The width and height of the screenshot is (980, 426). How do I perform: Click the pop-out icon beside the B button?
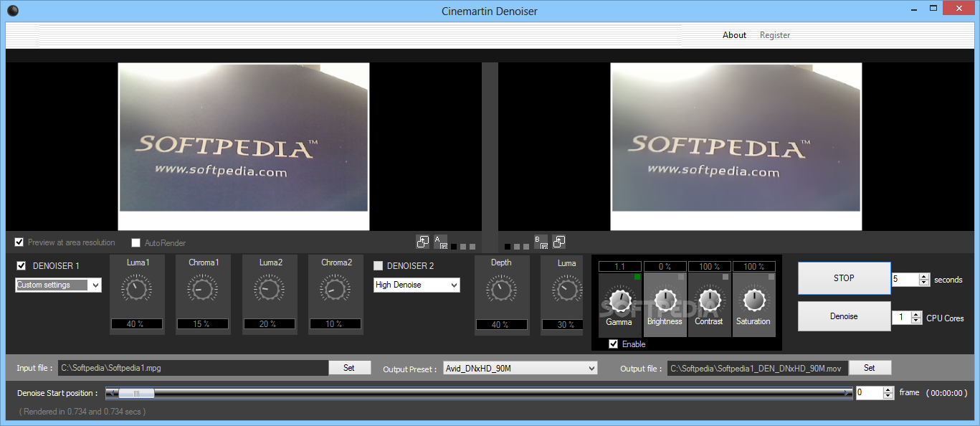[559, 242]
